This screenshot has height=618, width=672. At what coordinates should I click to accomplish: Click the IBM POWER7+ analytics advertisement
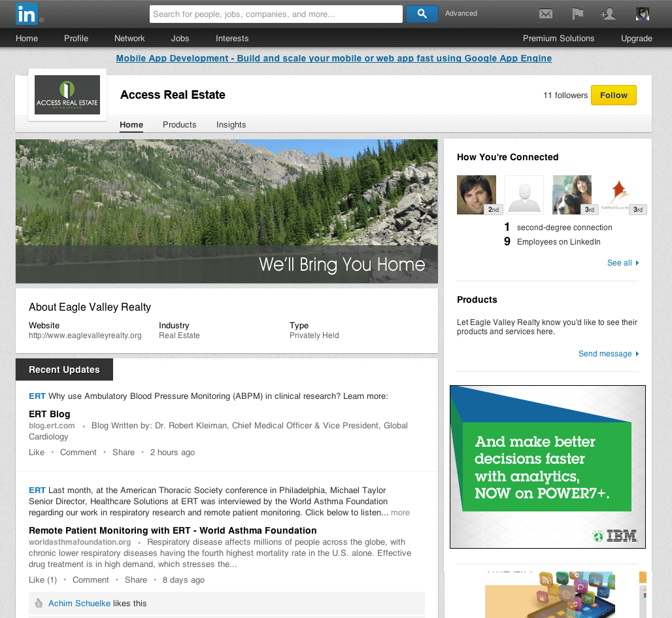[548, 467]
